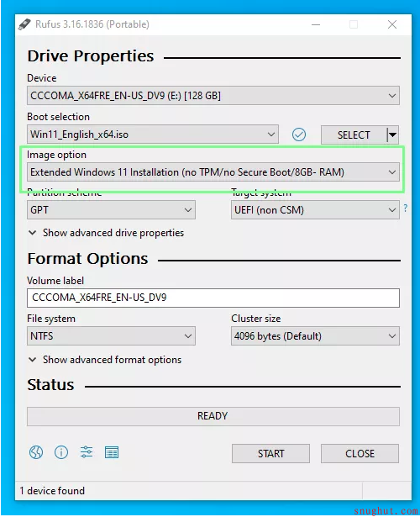The image size is (420, 517).
Task: Open the Boot selection dropdown
Action: [153, 135]
